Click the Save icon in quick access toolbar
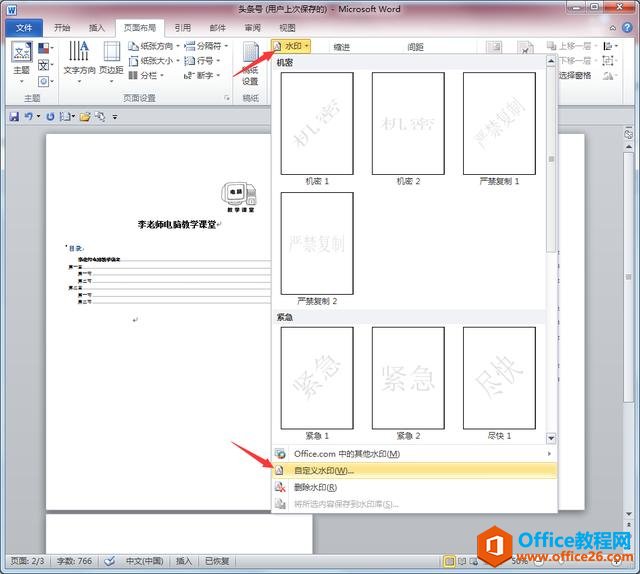 click(x=14, y=117)
